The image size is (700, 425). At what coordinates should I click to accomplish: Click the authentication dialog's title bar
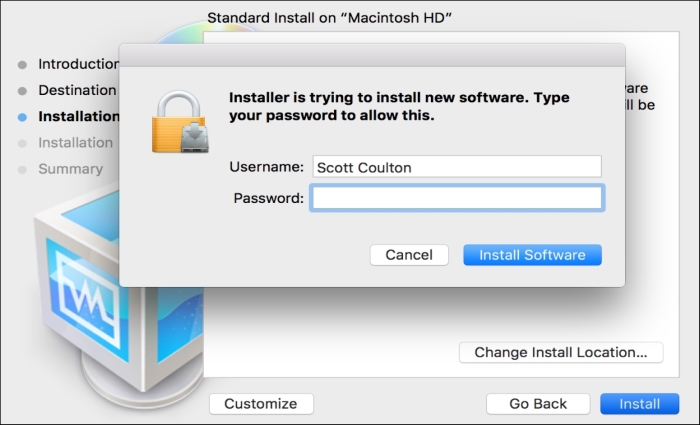(x=372, y=54)
